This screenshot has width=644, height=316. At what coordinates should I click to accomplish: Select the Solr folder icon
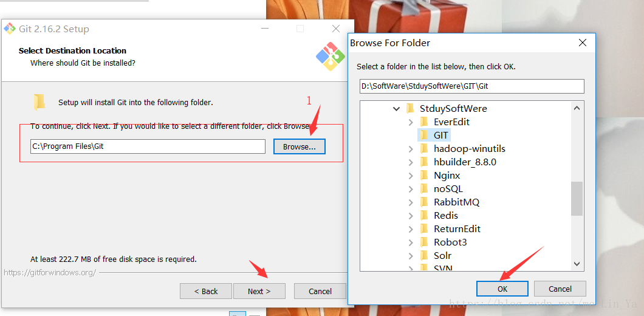point(424,255)
